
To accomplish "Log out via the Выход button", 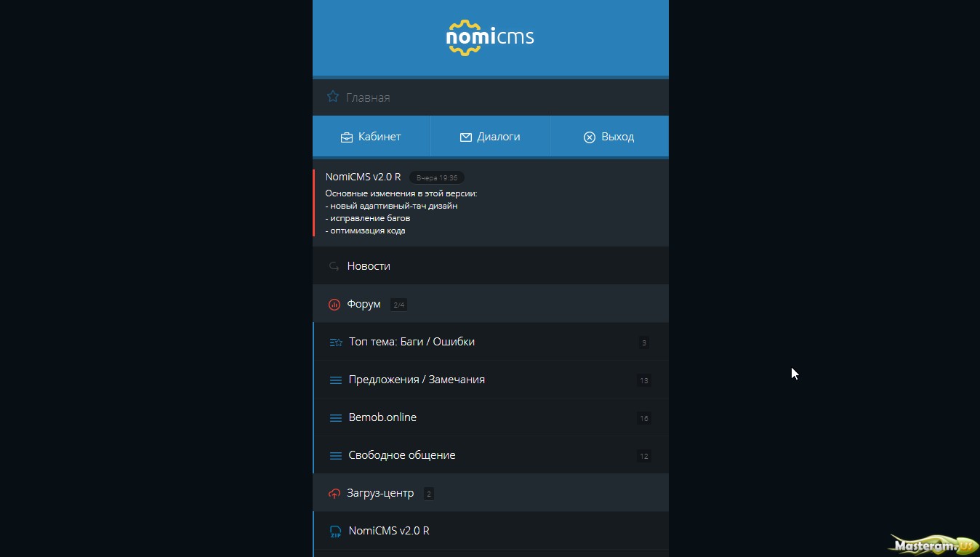I will pyautogui.click(x=609, y=137).
